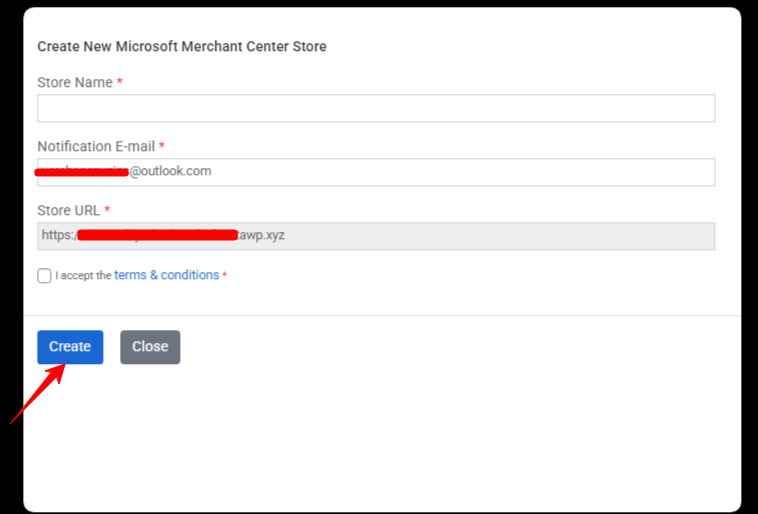Click the Store Name label
The height and width of the screenshot is (514, 758).
(75, 82)
